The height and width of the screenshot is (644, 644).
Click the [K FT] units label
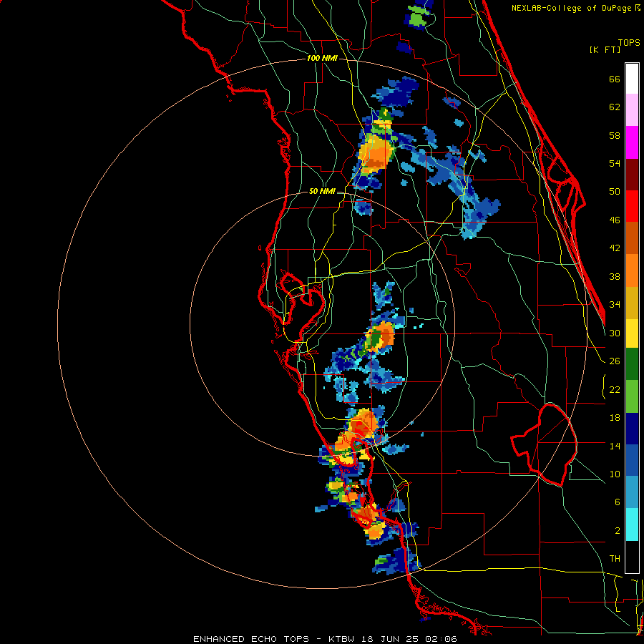(605, 49)
